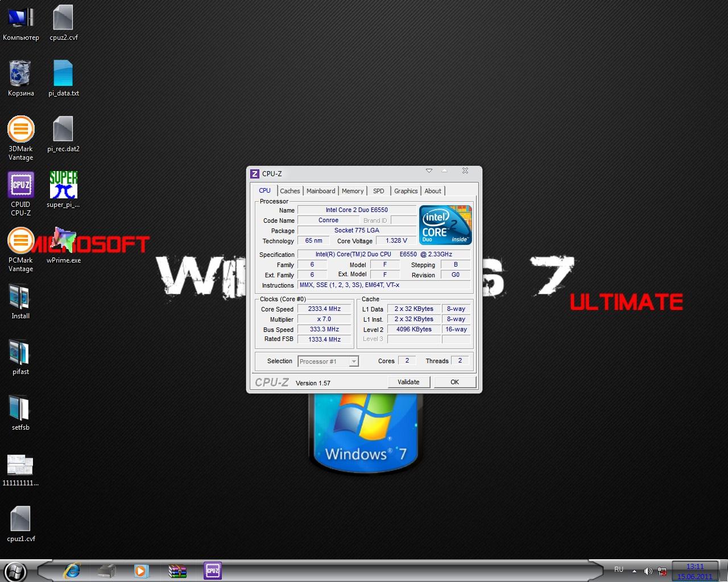
Task: Click the Specification field text
Action: pyautogui.click(x=384, y=255)
